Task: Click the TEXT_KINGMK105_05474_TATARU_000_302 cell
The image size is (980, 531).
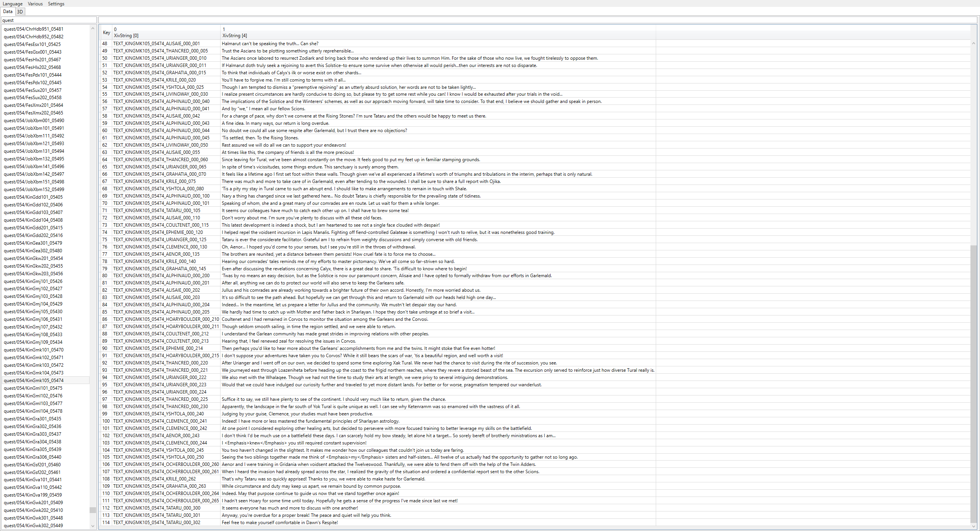Action: pos(157,523)
